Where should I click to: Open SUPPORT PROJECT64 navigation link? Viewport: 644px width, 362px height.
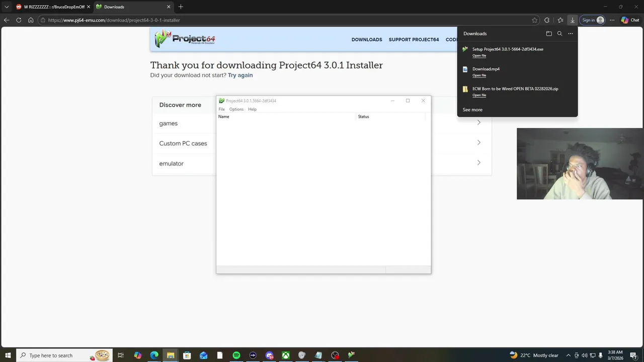click(414, 40)
